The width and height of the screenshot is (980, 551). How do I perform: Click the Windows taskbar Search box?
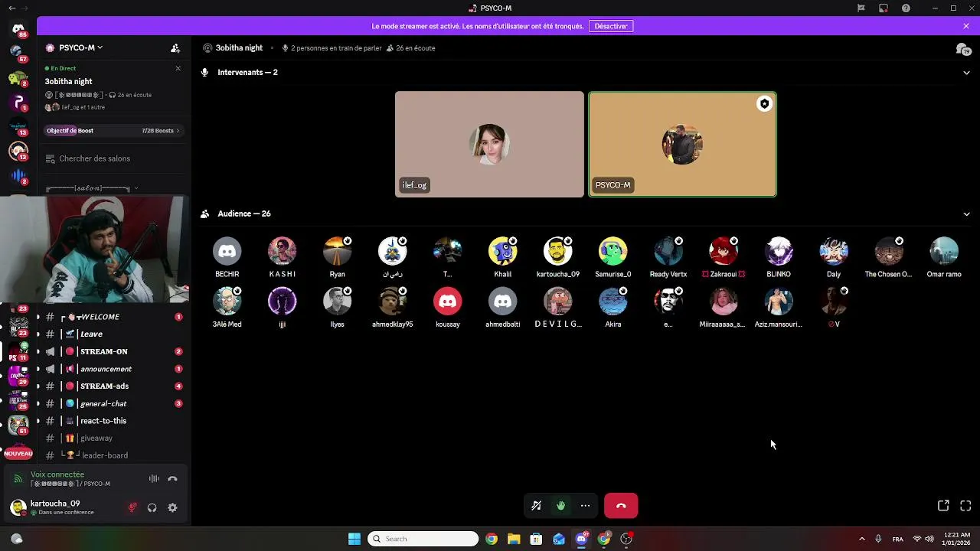pos(423,539)
